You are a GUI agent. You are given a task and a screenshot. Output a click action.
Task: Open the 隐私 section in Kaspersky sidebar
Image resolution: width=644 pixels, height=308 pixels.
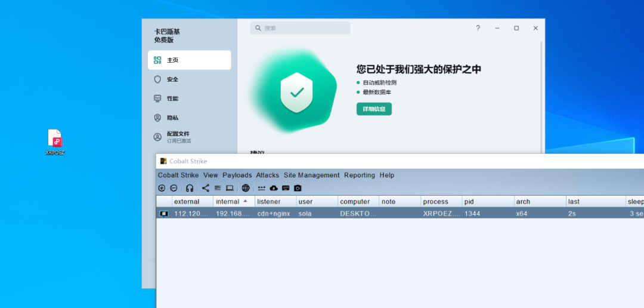pos(190,118)
